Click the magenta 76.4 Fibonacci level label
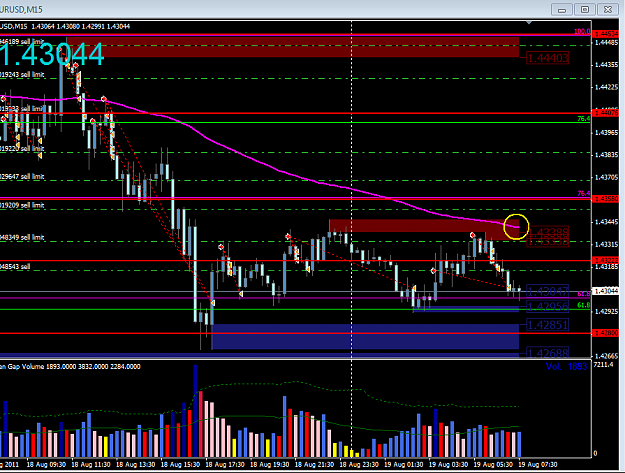The height and width of the screenshot is (473, 625). 584,194
